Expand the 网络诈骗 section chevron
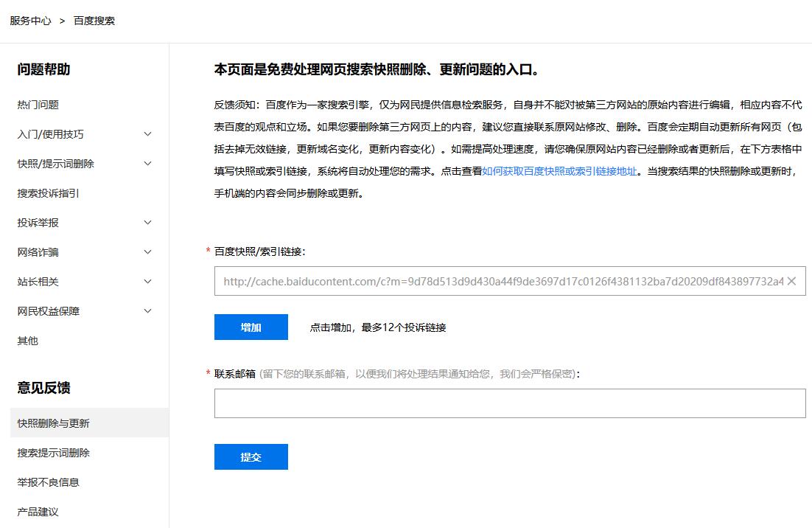 point(147,252)
